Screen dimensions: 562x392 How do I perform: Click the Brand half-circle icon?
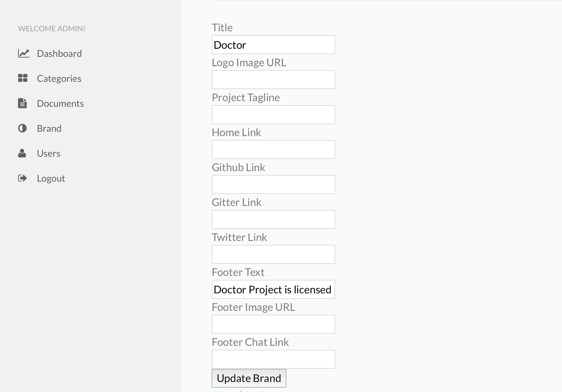pyautogui.click(x=22, y=128)
